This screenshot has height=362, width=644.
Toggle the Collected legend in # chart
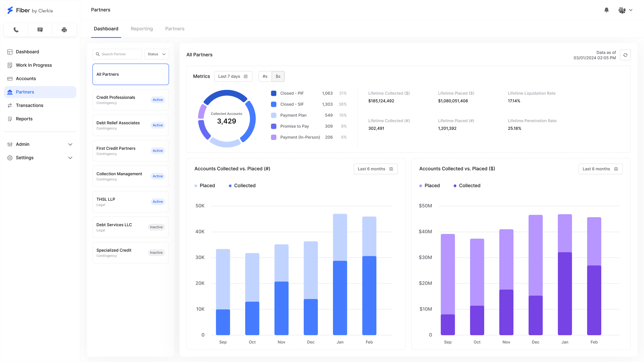[x=242, y=185]
